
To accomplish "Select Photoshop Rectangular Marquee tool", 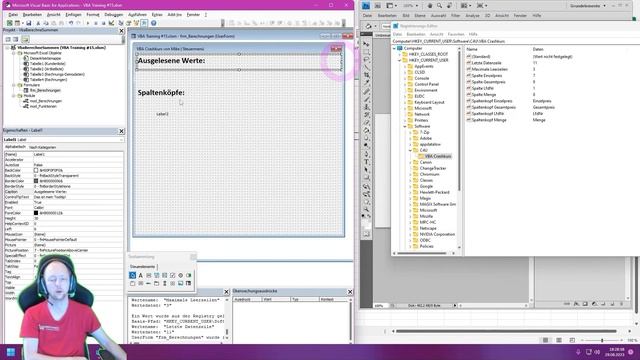I will (367, 52).
